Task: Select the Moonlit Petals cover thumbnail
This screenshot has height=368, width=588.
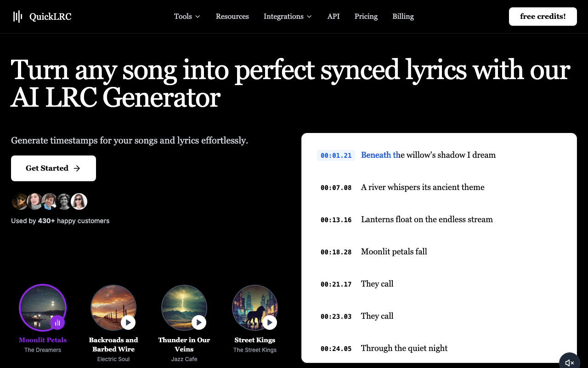Action: pos(43,307)
